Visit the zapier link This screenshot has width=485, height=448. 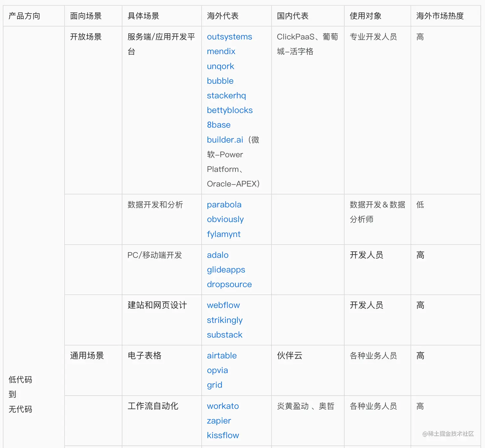coord(219,421)
